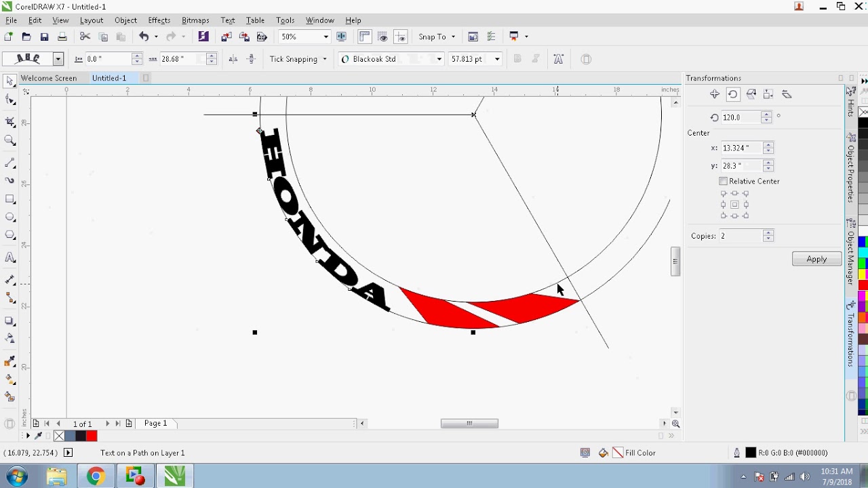Open the Hints docker tab
Viewport: 868px width, 488px height.
pos(851,102)
